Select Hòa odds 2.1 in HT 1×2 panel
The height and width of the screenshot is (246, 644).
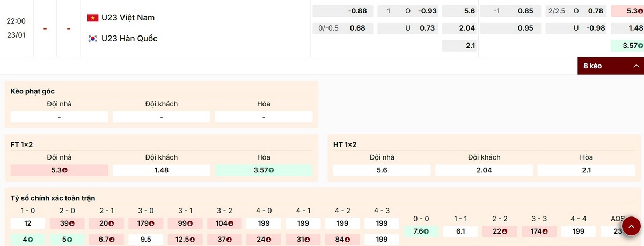[x=586, y=170]
